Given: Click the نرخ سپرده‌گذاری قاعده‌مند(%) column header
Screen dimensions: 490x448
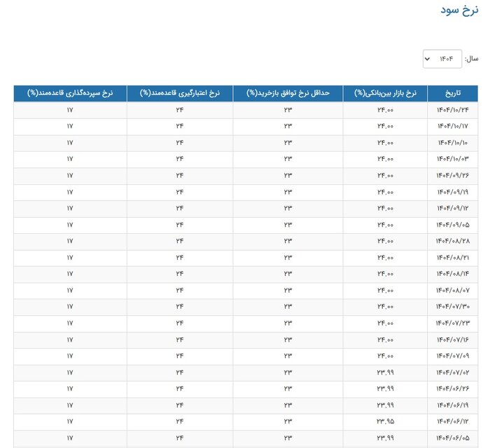Looking at the screenshot, I should tap(70, 93).
